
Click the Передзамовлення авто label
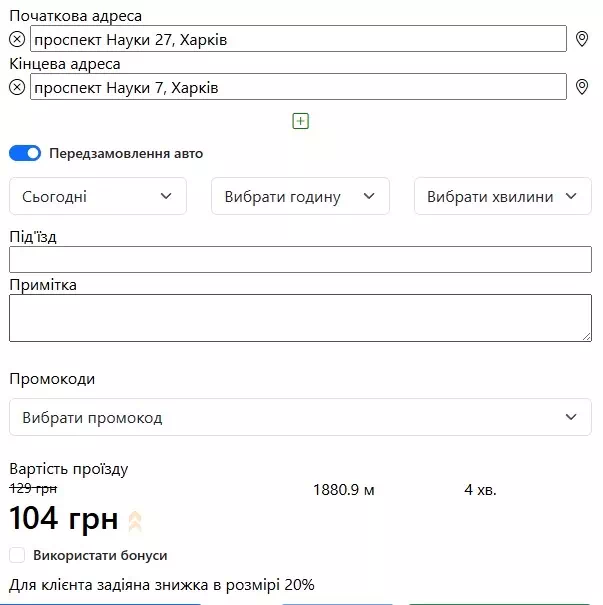click(126, 154)
